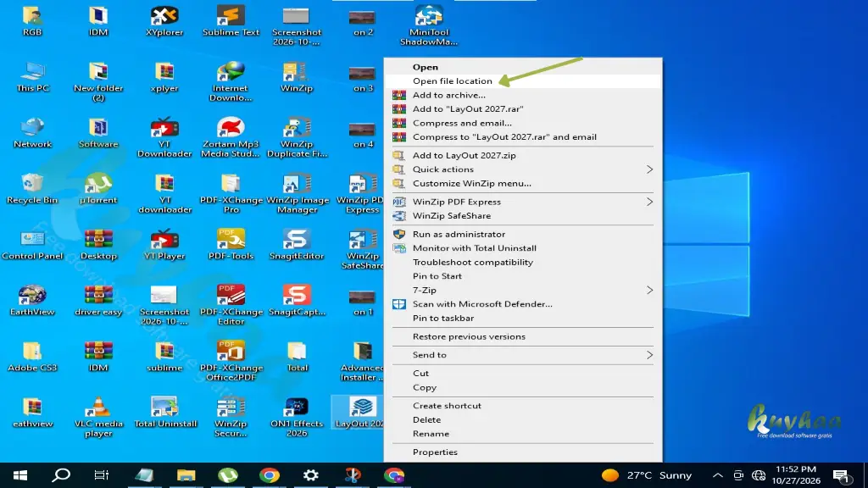This screenshot has width=868, height=488.
Task: Select the Internet Download Manager shortcut
Action: (231, 82)
